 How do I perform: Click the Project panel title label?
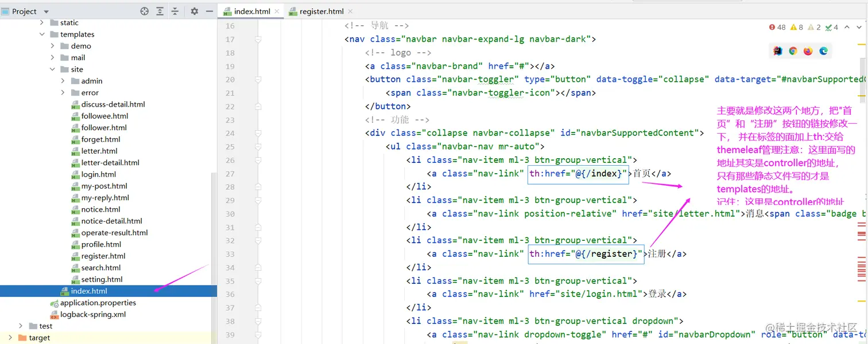point(24,11)
